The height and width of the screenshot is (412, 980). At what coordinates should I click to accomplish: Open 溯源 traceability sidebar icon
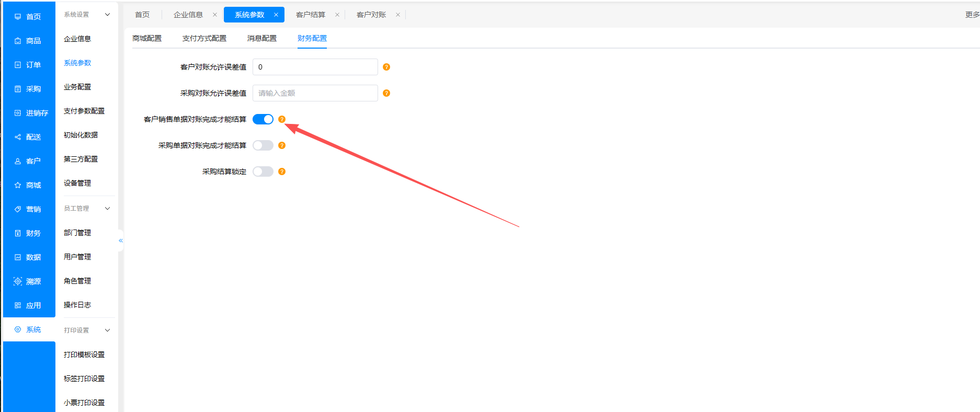point(18,281)
